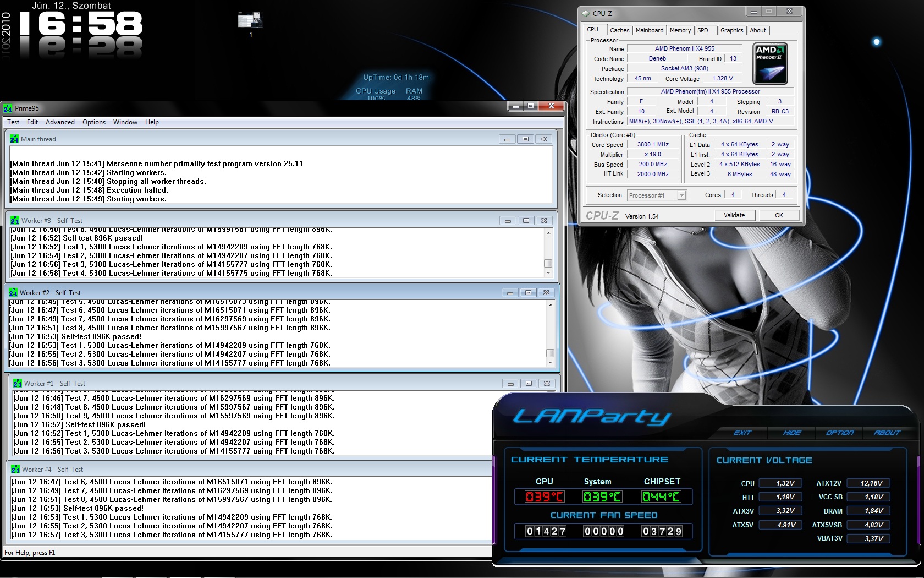This screenshot has height=578, width=924.
Task: Click 'Execution halted.' line in Main thread
Action: (89, 190)
